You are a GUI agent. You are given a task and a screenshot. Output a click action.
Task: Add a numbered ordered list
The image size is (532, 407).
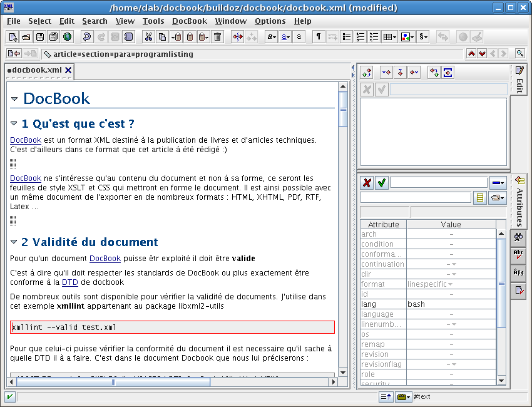click(361, 37)
